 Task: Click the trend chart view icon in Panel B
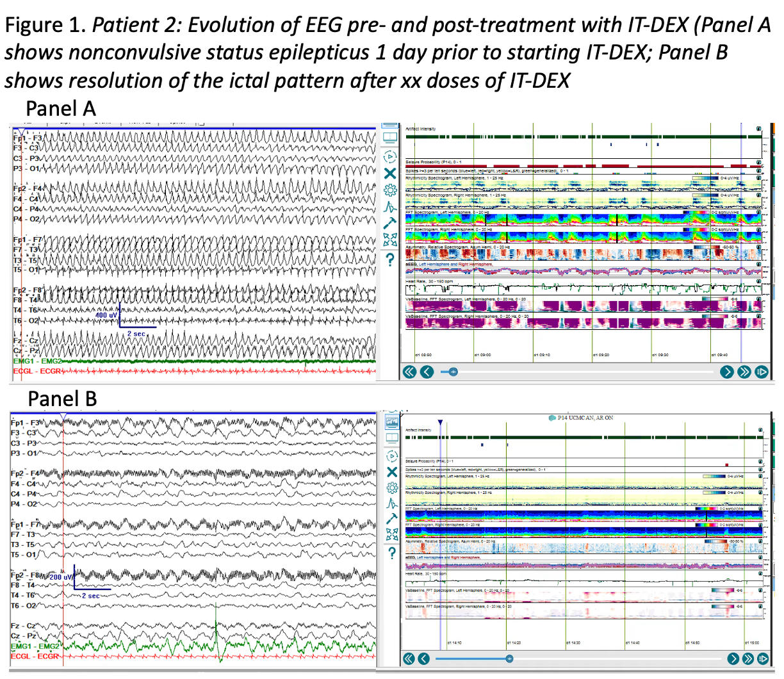click(x=391, y=421)
